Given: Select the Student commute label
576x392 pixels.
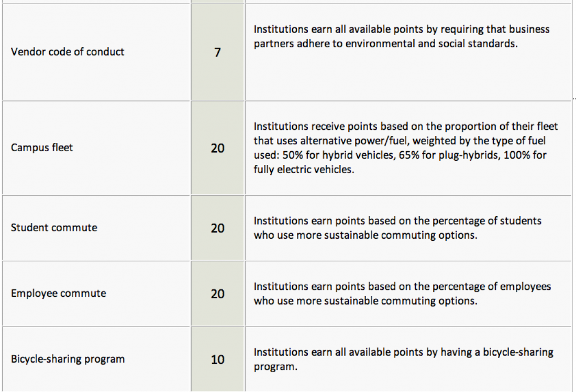Looking at the screenshot, I should (x=54, y=228).
